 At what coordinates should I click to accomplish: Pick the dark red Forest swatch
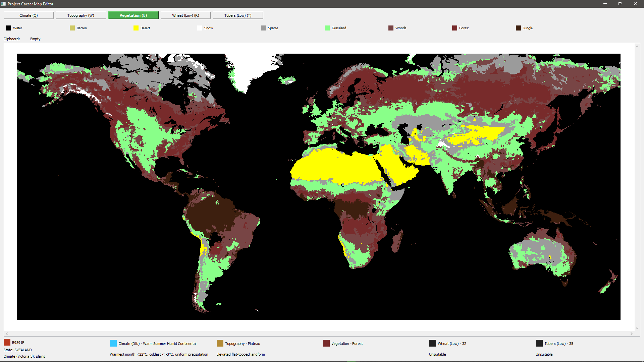click(x=454, y=28)
